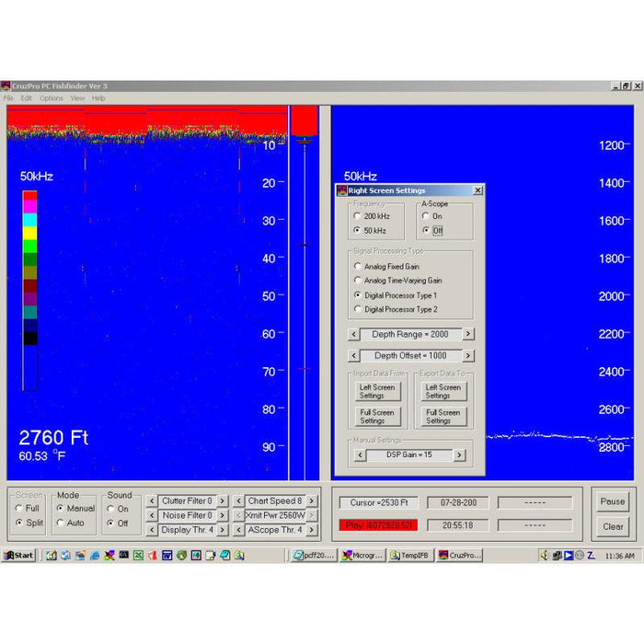Open Internet Explorer from Quick Launch
Image resolution: width=644 pixels, height=644 pixels.
pyautogui.click(x=95, y=556)
